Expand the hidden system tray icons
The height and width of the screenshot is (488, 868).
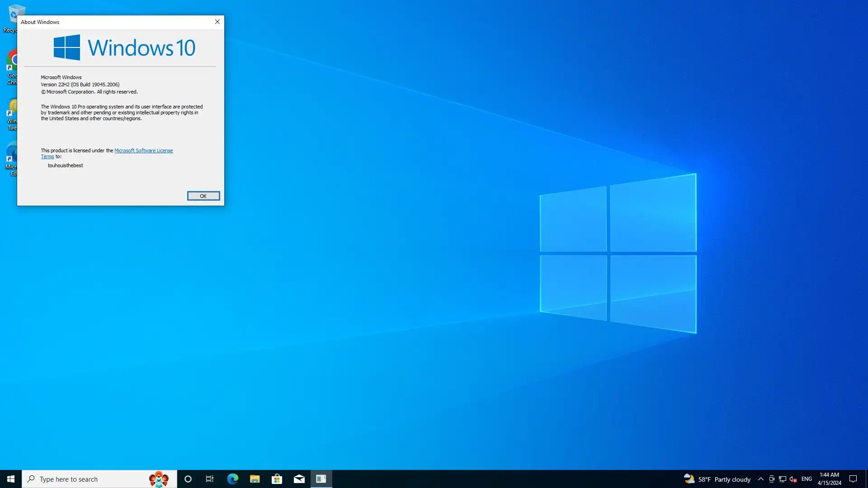(761, 479)
